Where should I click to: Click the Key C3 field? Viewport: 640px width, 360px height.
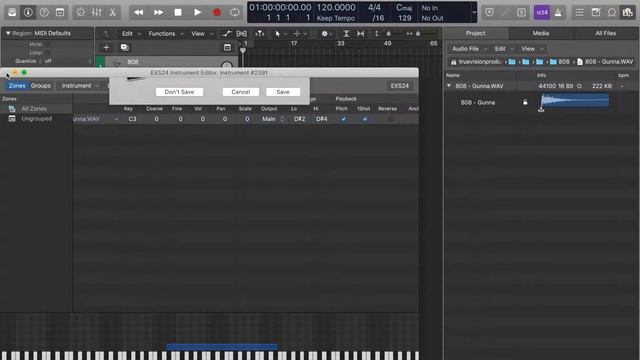(x=132, y=119)
